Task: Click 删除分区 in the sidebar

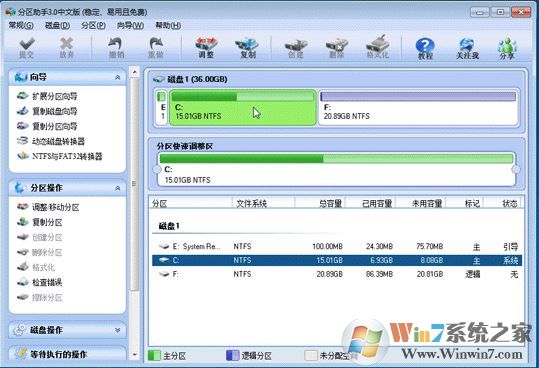Action: point(40,253)
